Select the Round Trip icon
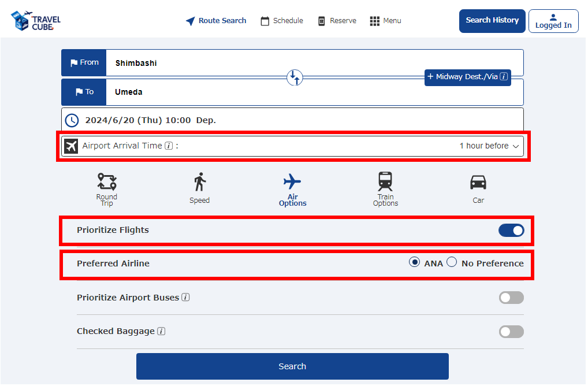Viewport: 588px width, 386px height. pos(107,183)
